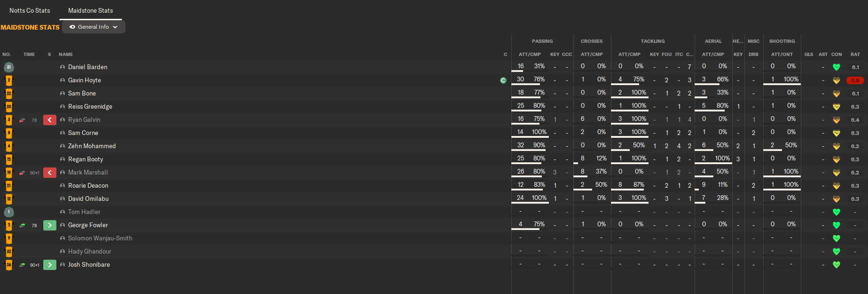Open the General Info view dropdown
The image size is (868, 294).
click(94, 27)
